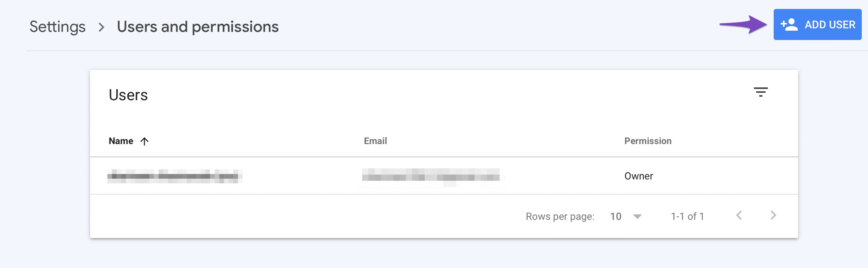Image resolution: width=868 pixels, height=268 pixels.
Task: Go to previous page chevron
Action: [739, 216]
